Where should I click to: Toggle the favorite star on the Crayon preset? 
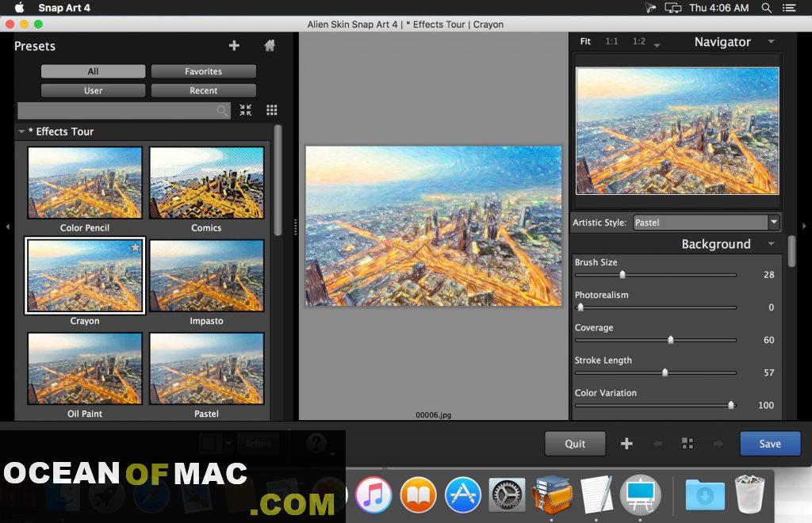click(x=135, y=247)
